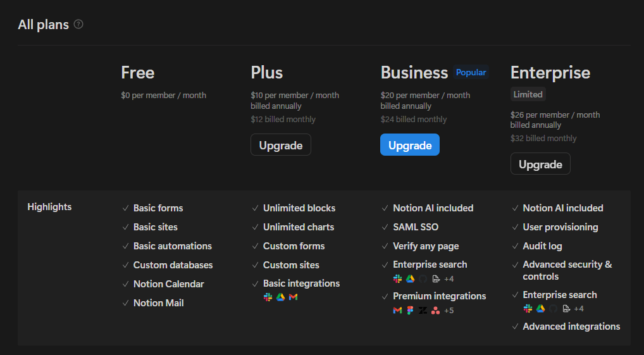Click Premium integrations feature label

[440, 296]
